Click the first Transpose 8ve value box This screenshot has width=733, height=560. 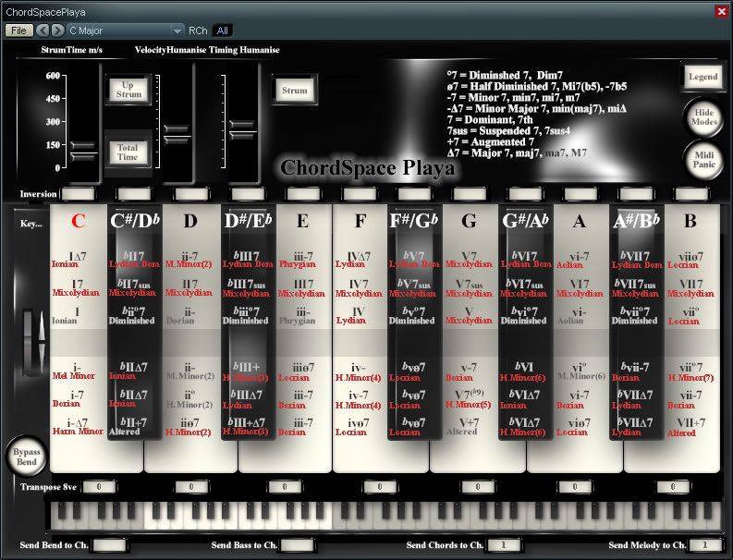pos(99,487)
